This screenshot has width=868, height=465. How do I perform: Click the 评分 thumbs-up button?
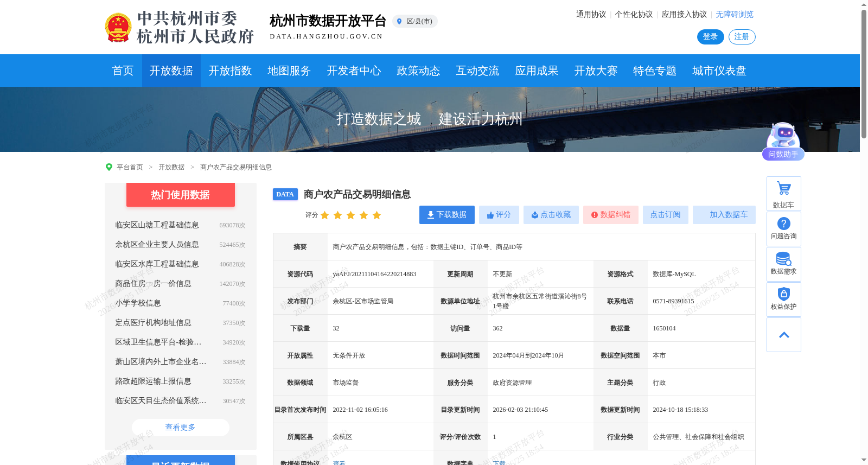[499, 215]
